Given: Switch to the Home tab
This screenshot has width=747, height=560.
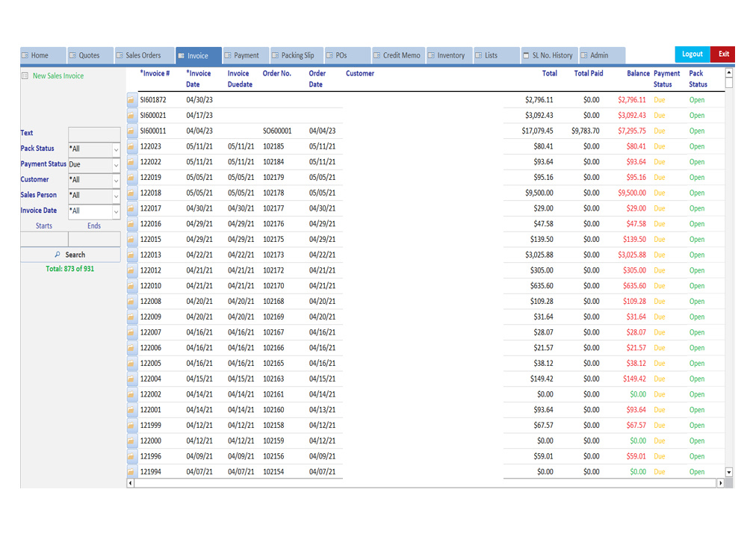Looking at the screenshot, I should (43, 55).
